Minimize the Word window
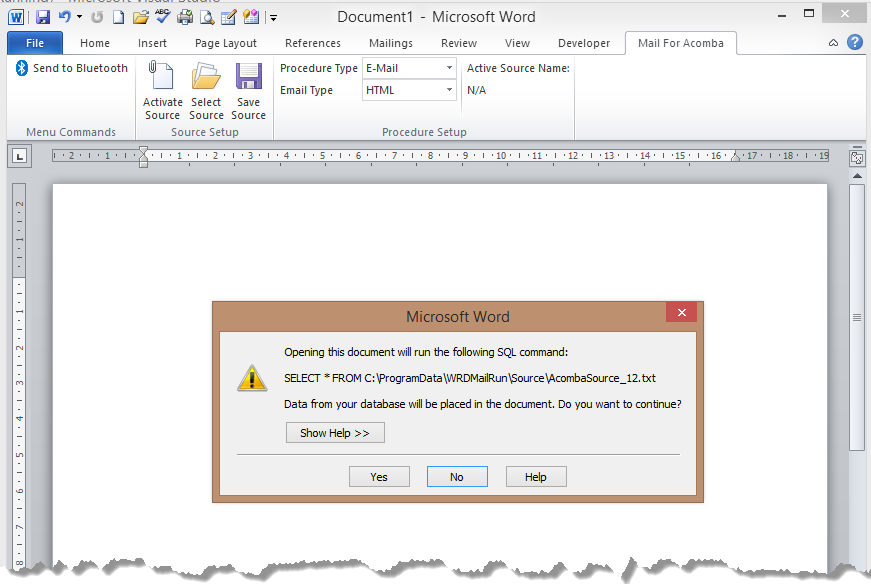Image resolution: width=871 pixels, height=584 pixels. tap(782, 16)
